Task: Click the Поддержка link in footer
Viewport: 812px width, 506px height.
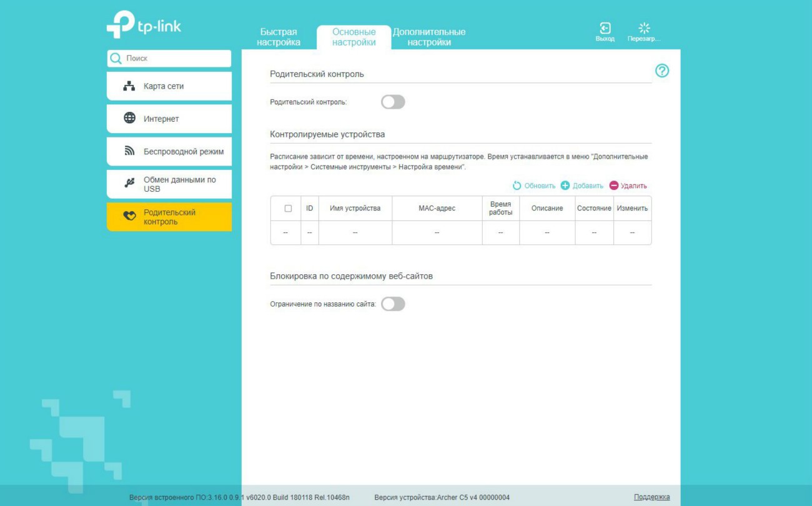Action: click(651, 497)
